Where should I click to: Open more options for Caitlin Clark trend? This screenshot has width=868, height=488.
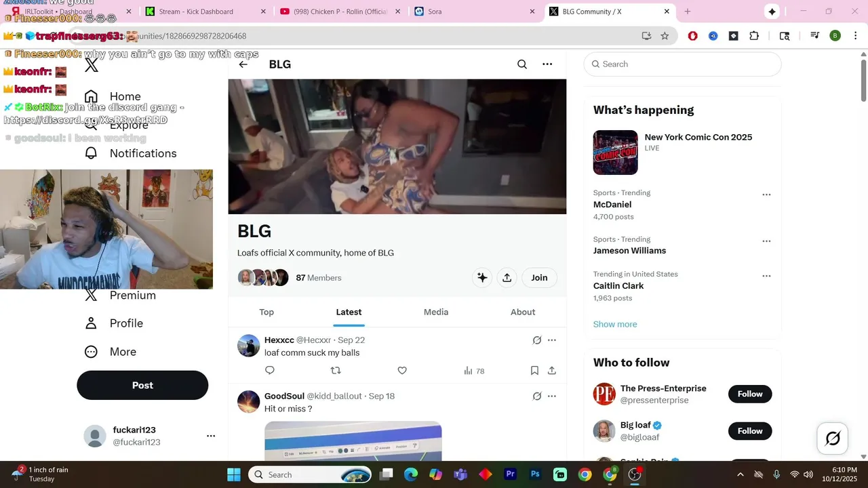pyautogui.click(x=766, y=276)
